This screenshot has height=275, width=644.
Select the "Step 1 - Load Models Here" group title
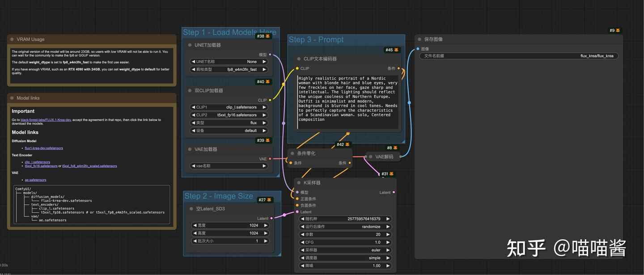(229, 32)
